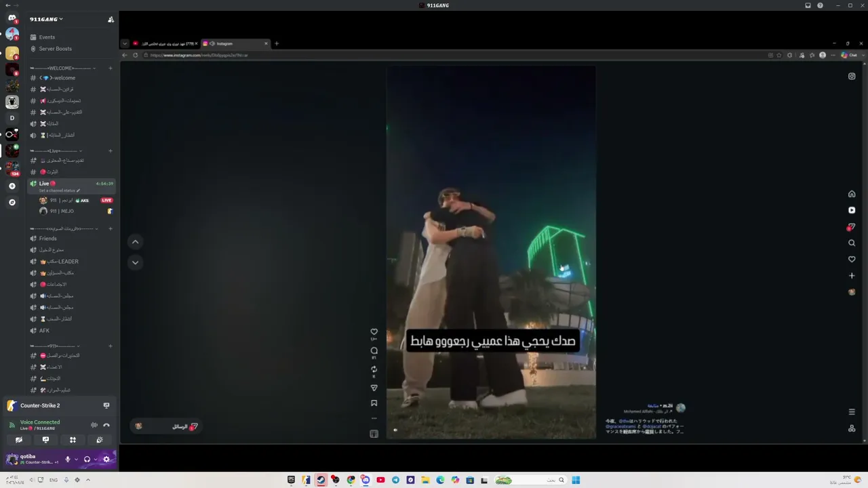
Task: Mute the reel audio speaker icon
Action: tap(395, 430)
